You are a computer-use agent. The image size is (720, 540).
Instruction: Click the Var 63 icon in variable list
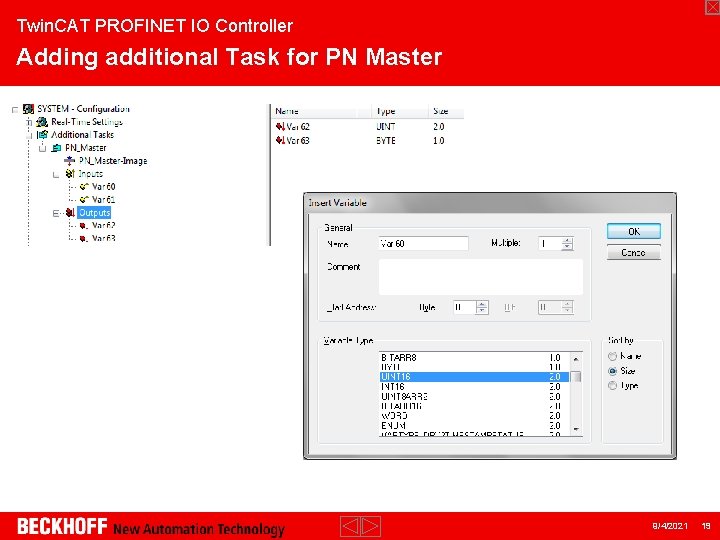tap(280, 140)
